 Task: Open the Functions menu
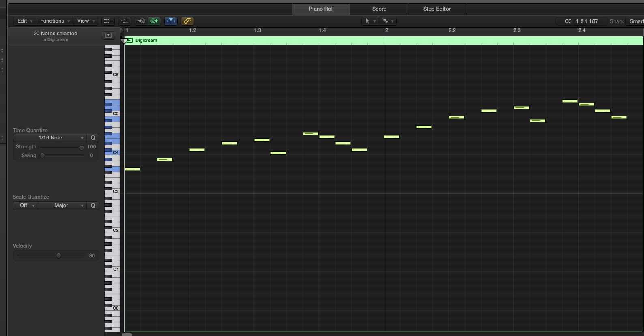(x=55, y=21)
